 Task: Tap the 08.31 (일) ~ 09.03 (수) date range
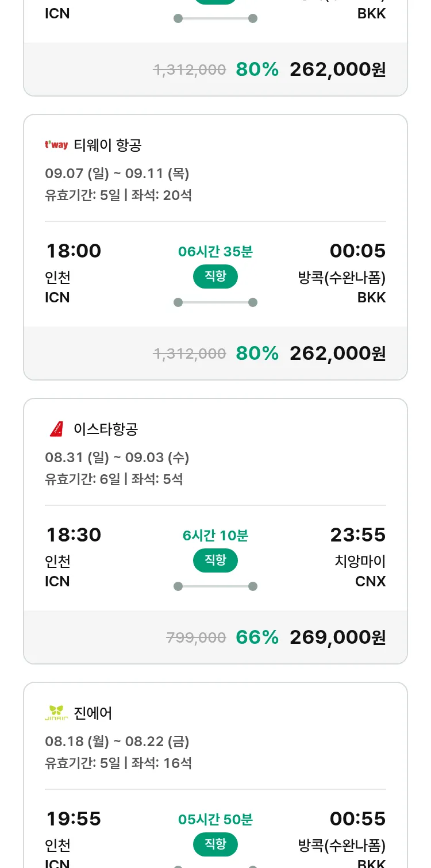coord(117,458)
